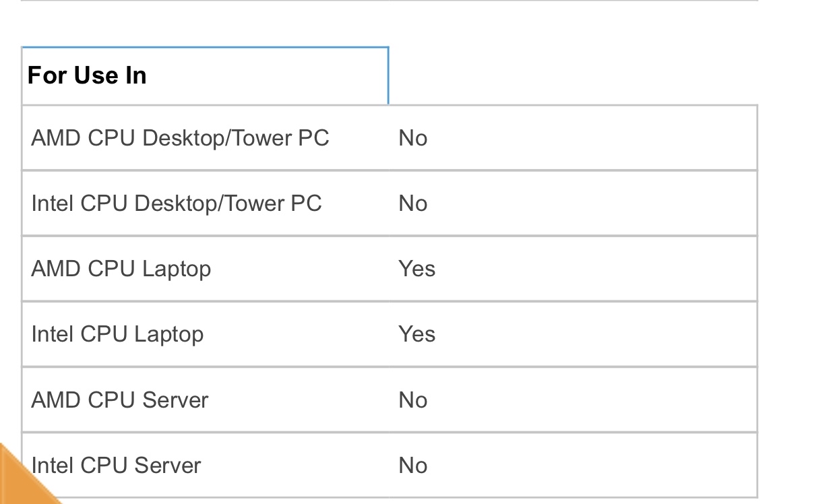This screenshot has width=837, height=504.
Task: Click the word Server in AMD row
Action: [175, 400]
